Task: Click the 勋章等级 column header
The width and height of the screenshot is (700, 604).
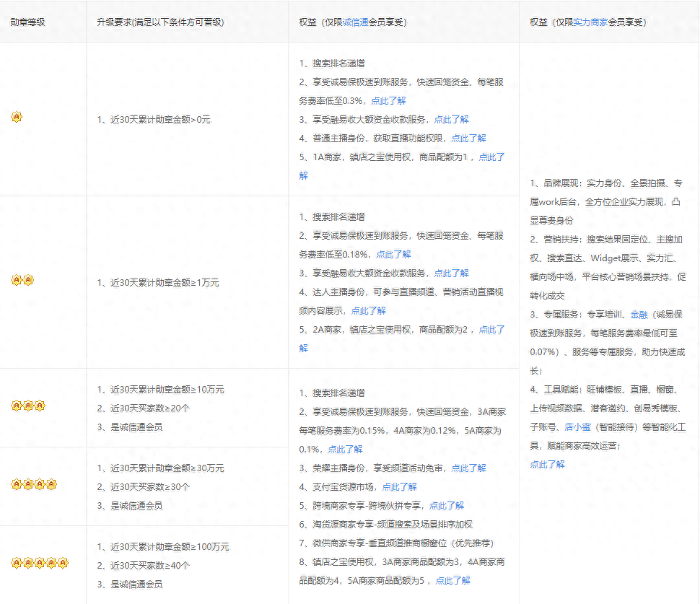Action: click(27, 22)
